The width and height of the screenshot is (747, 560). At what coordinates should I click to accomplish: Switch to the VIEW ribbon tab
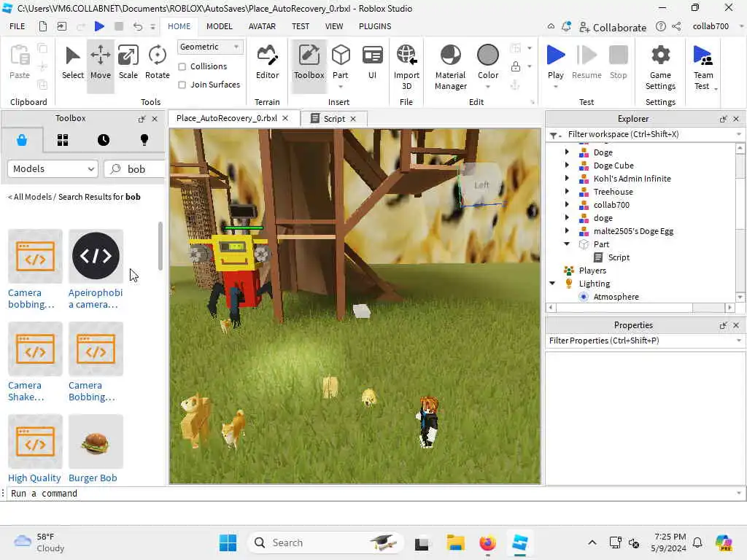click(334, 26)
